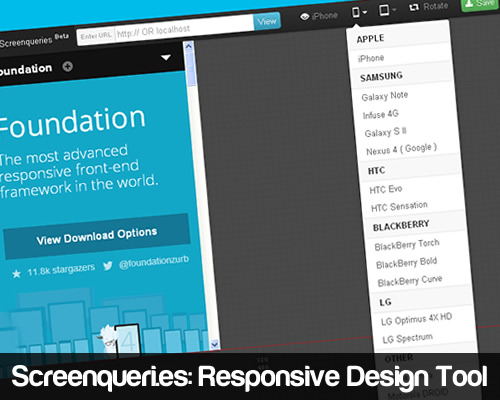The width and height of the screenshot is (500, 400).
Task: Click the preview scrollbar thumb
Action: [x=190, y=68]
